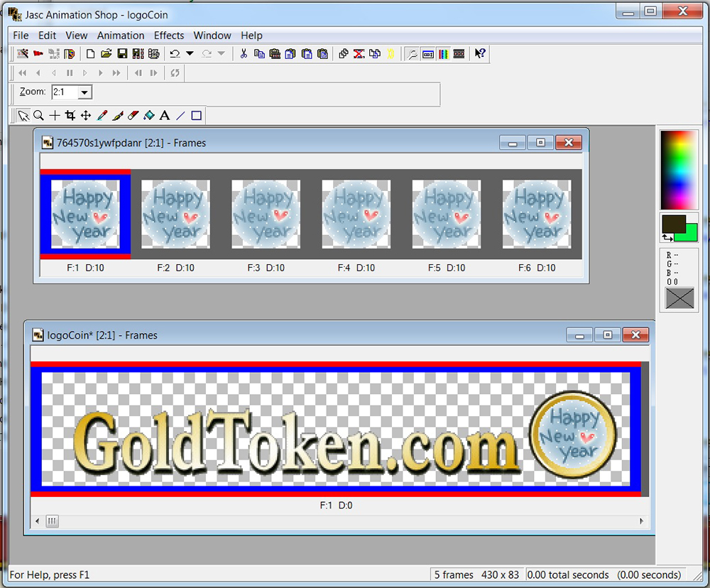Click the Cut scissors icon

click(x=244, y=53)
